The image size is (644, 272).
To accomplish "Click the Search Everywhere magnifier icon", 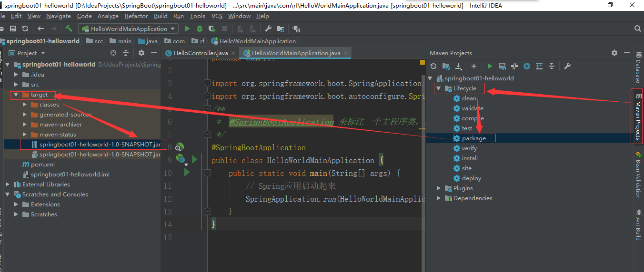I will click(x=638, y=29).
